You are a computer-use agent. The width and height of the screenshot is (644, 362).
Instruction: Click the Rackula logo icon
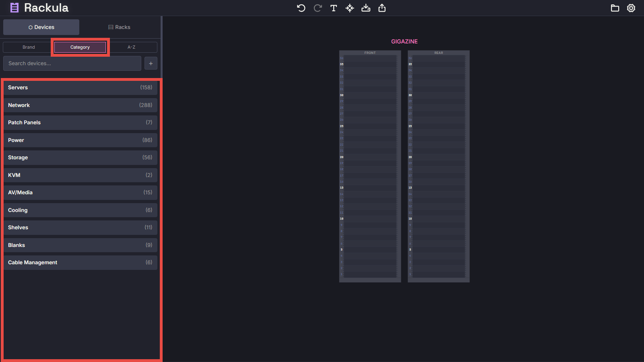click(x=14, y=8)
